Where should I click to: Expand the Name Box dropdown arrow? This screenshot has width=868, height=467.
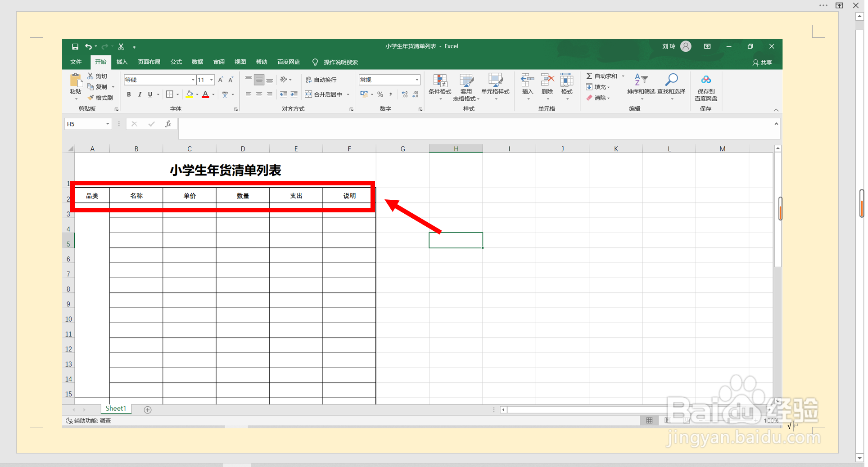point(108,124)
